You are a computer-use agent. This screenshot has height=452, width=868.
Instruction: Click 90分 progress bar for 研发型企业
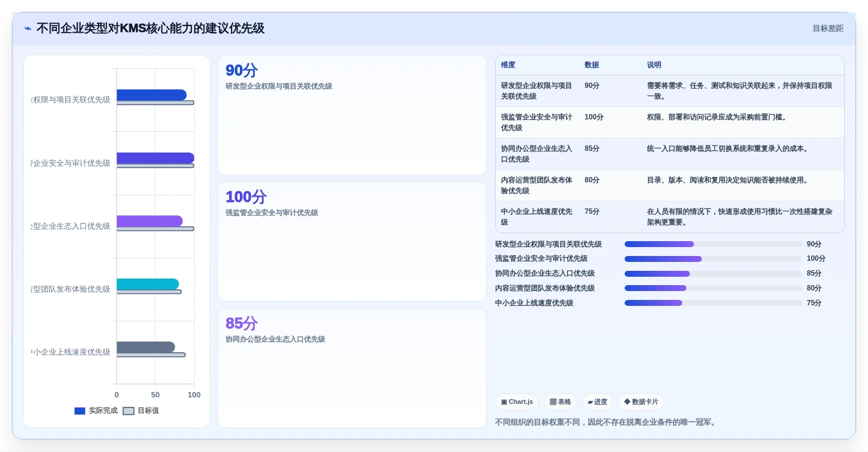pyautogui.click(x=713, y=244)
